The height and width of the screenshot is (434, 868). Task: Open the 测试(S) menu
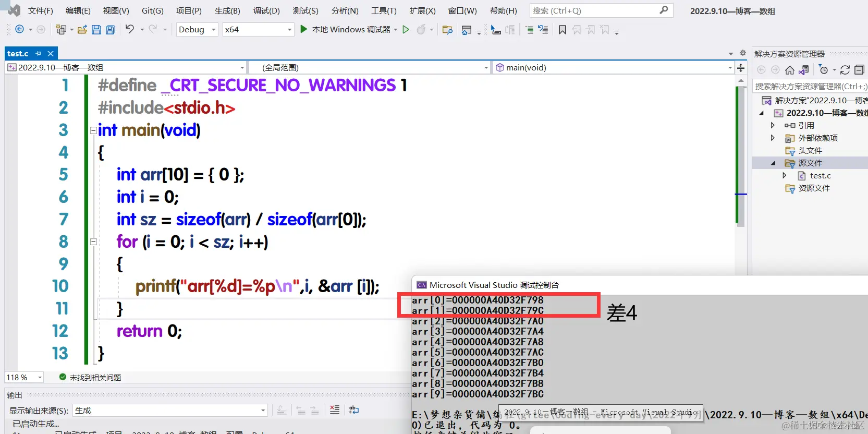point(305,10)
